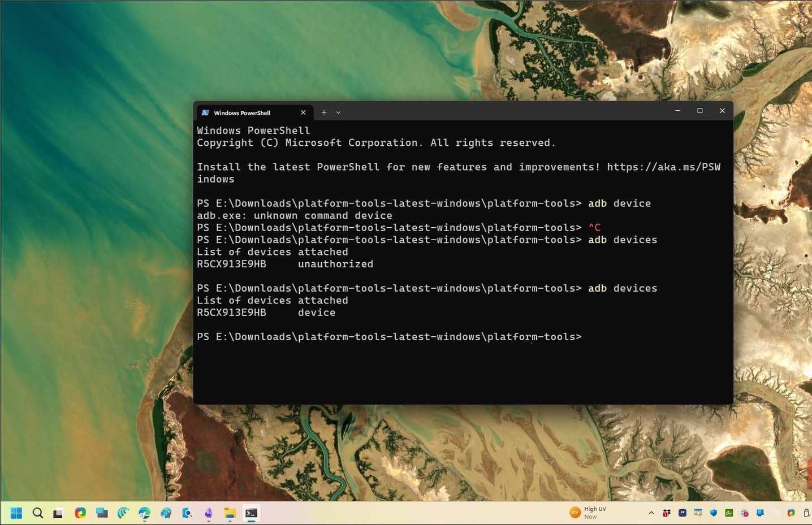Open the document search app in taskbar
Screen dimensions: 812x525
point(187,513)
